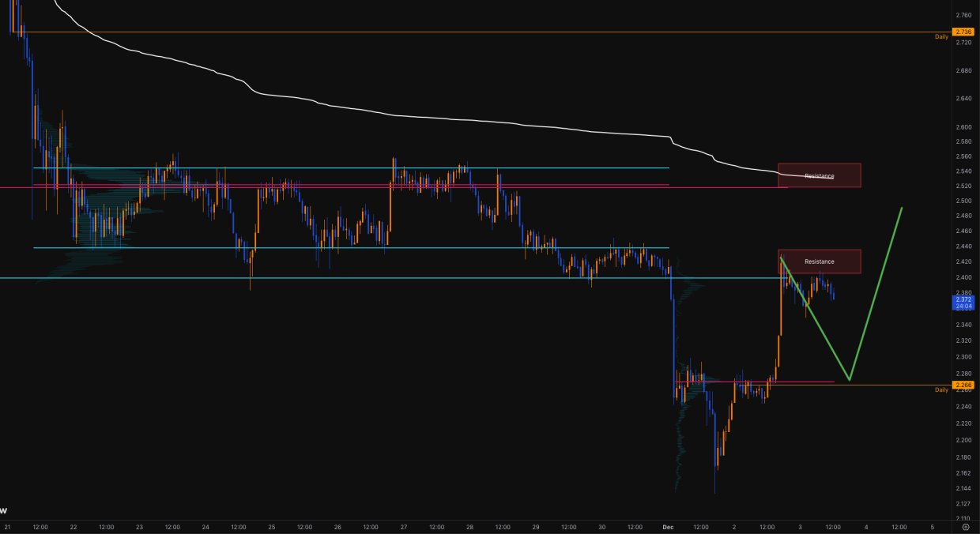Click the Dec label on time axis

click(x=667, y=526)
